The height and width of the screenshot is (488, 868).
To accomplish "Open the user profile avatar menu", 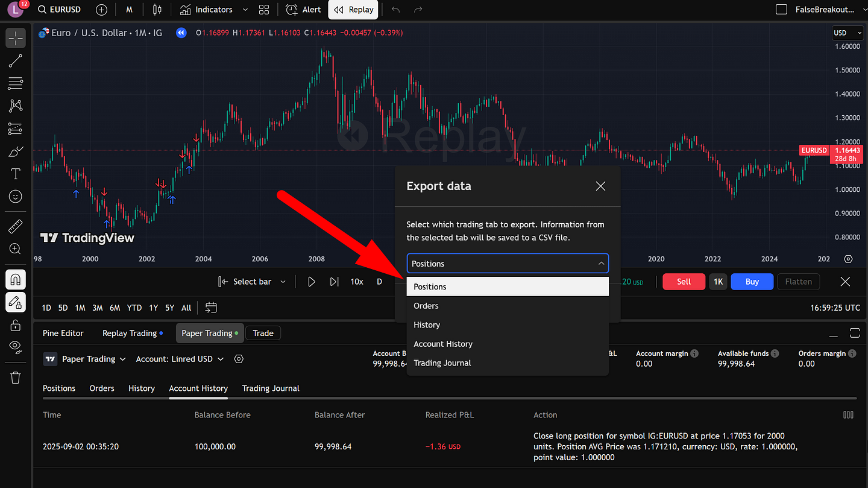I will click(14, 10).
